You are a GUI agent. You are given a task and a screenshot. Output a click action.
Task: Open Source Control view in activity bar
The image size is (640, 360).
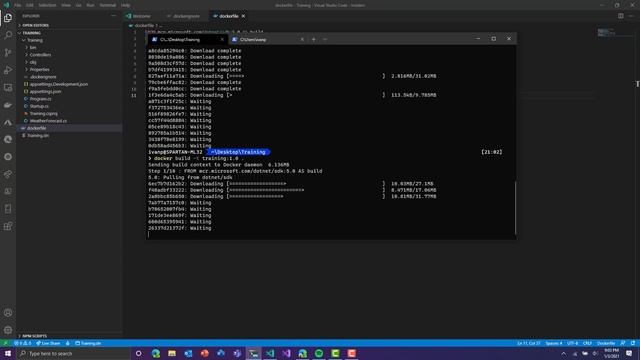click(x=8, y=53)
